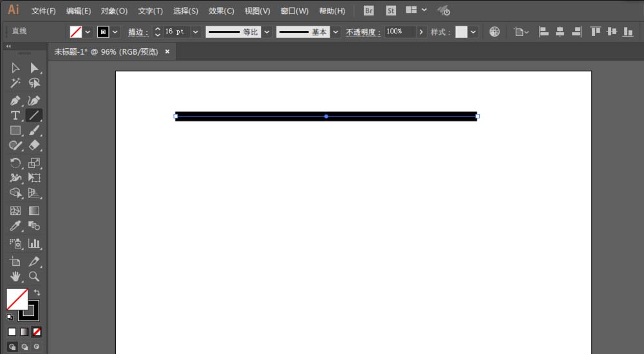Select the Eraser tool
Screen dimensions: 644x354
click(x=34, y=145)
